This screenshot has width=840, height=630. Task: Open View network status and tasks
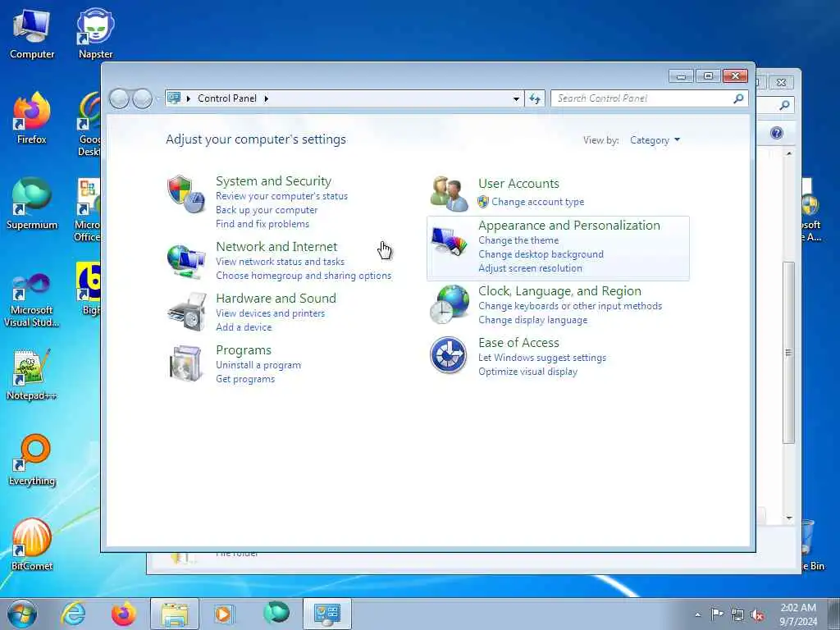pyautogui.click(x=281, y=262)
